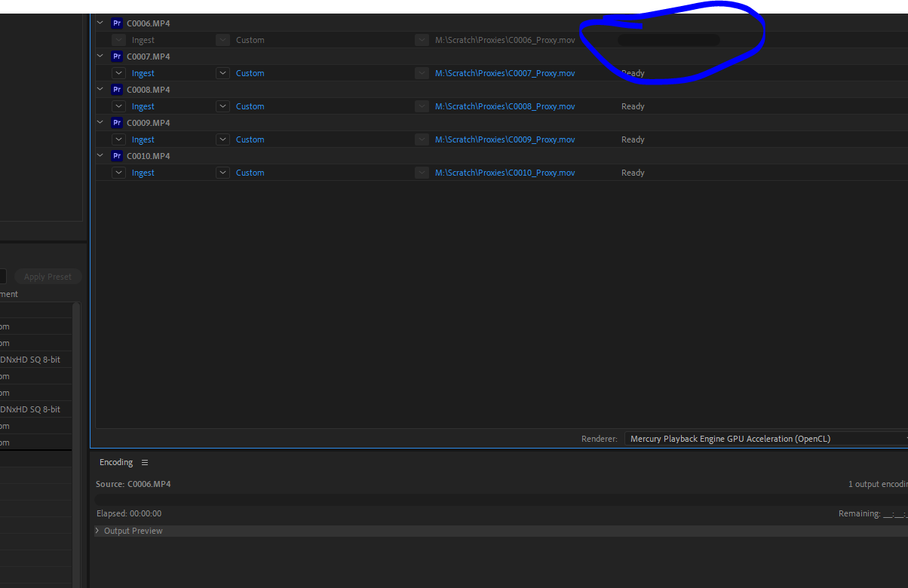Screen dimensions: 908x588
Task: Open the C0007_Proxy.mov output path link
Action: (505, 72)
